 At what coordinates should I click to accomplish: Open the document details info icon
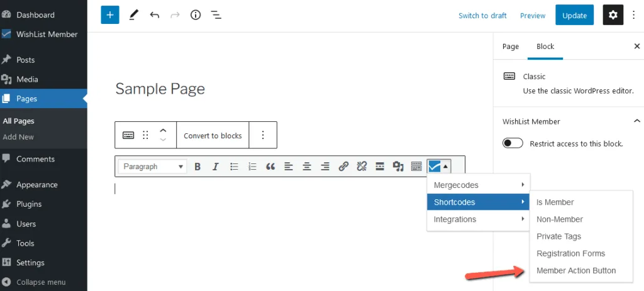[196, 15]
